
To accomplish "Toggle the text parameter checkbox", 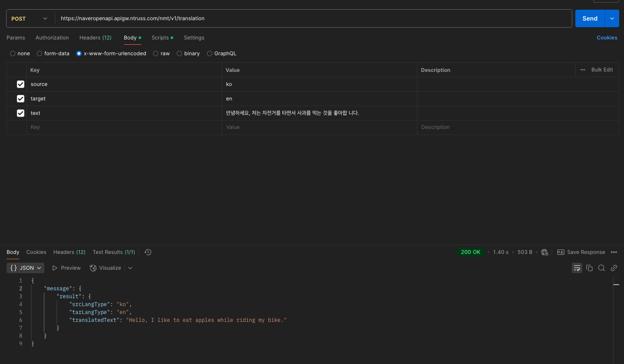I will 21,113.
